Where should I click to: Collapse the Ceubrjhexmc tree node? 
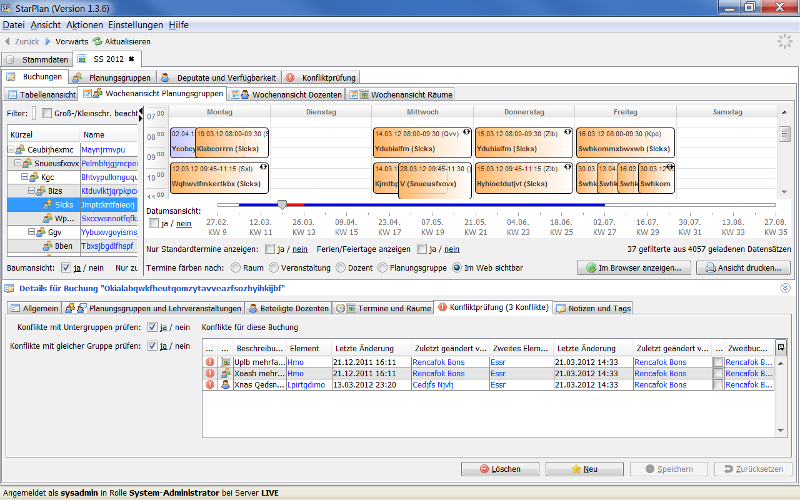(11, 149)
